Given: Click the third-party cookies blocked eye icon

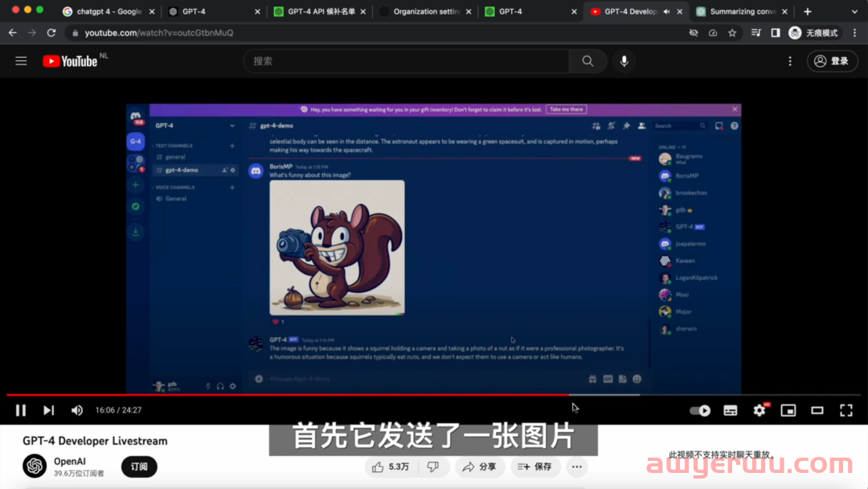Looking at the screenshot, I should [x=693, y=33].
